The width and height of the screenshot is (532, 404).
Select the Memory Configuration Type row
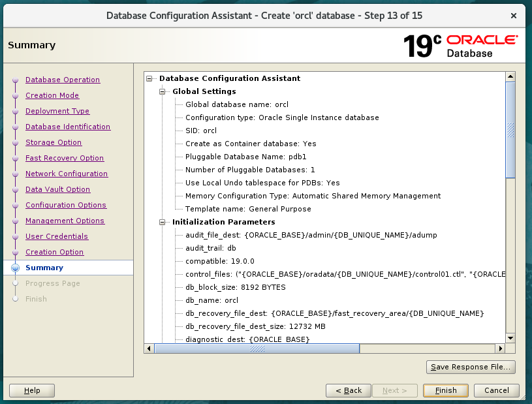point(313,196)
